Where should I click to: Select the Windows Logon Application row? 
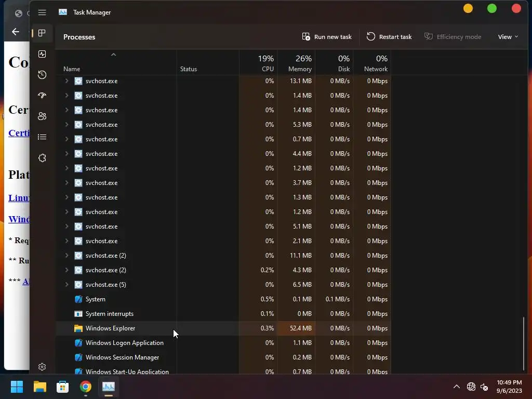(x=223, y=343)
